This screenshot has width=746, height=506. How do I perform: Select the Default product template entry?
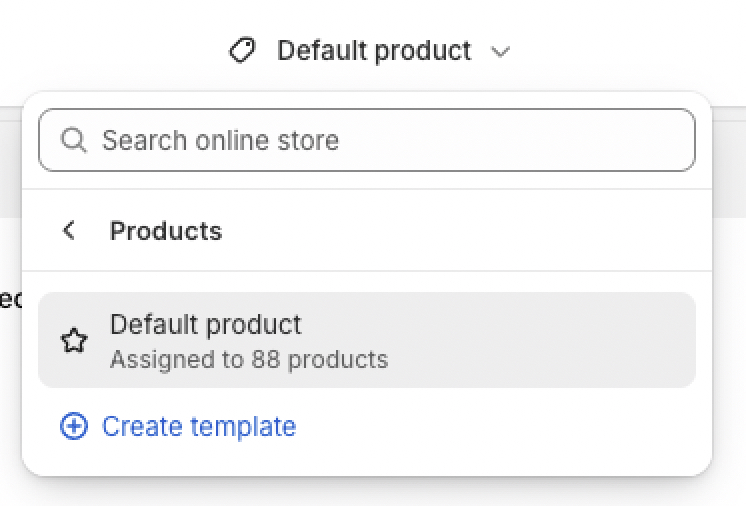[367, 340]
